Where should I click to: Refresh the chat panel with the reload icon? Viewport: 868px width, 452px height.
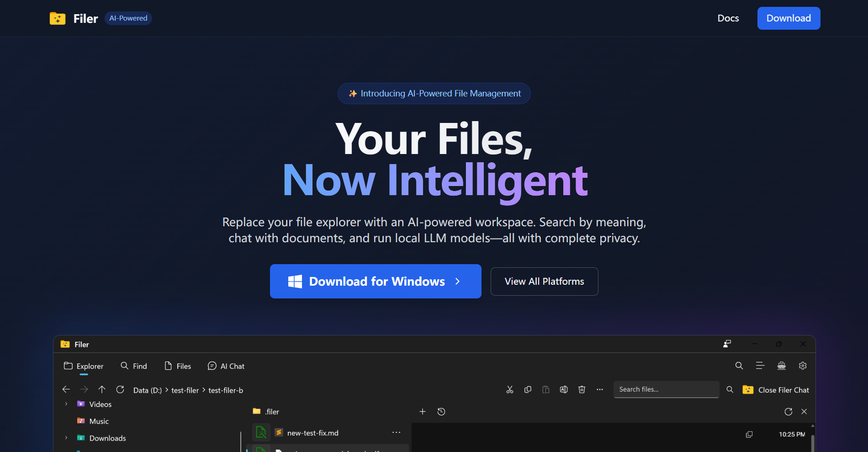coord(789,411)
